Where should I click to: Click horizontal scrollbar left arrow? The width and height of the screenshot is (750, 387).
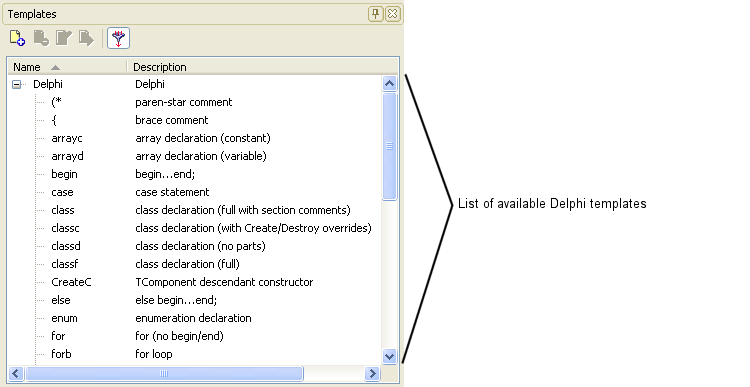(16, 373)
